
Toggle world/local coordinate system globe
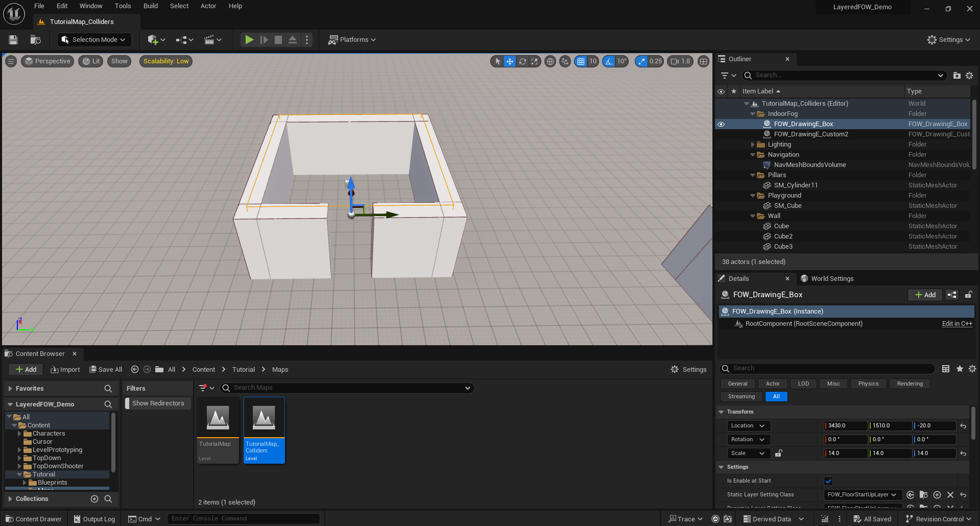(550, 61)
